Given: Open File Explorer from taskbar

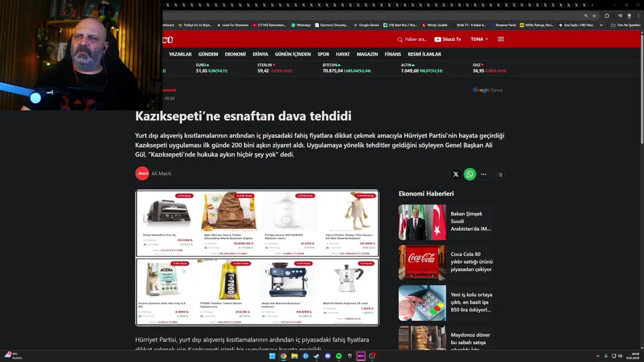Looking at the screenshot, I should (x=294, y=356).
